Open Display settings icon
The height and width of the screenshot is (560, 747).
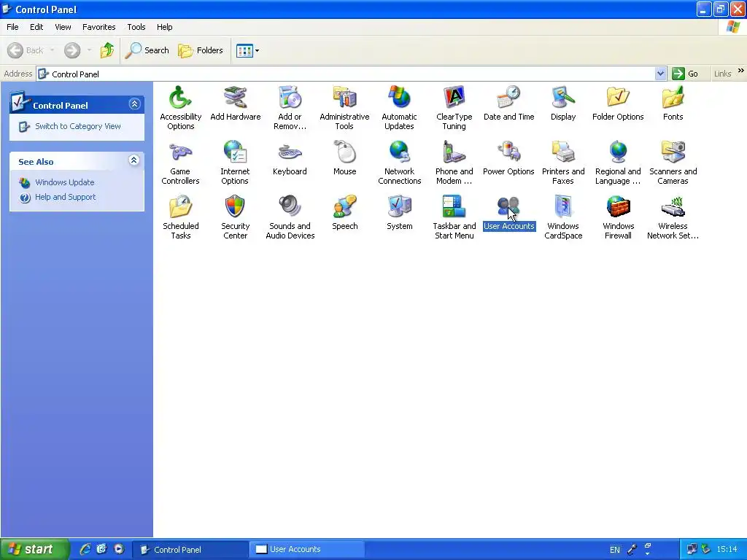[x=563, y=104]
